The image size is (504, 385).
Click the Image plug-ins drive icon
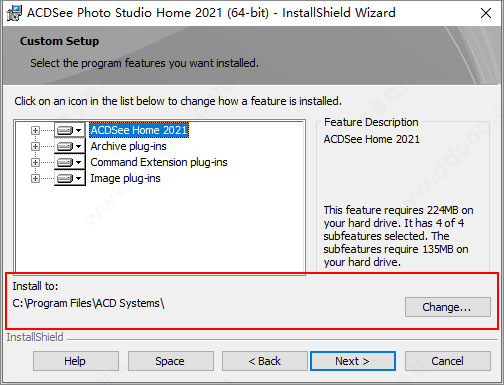coord(65,178)
